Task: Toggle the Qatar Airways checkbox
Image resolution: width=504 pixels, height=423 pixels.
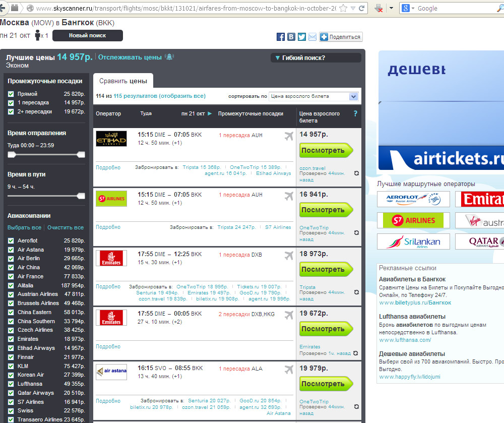Action: click(x=11, y=393)
